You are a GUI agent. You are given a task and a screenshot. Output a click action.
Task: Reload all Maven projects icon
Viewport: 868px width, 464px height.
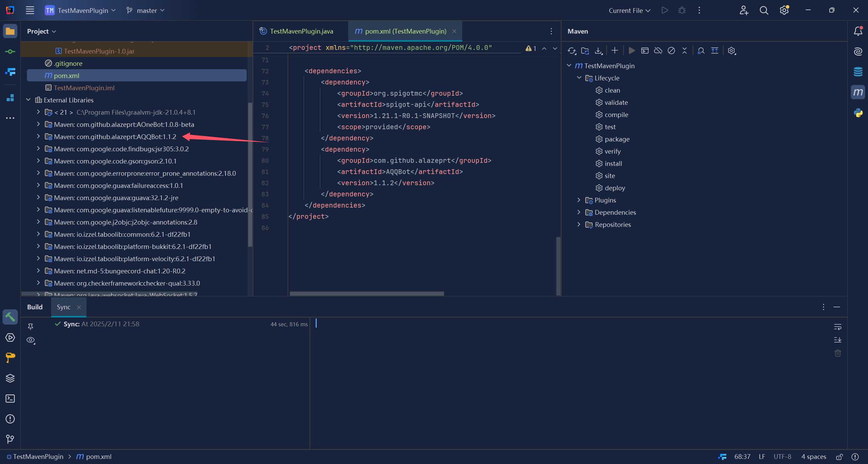point(572,51)
